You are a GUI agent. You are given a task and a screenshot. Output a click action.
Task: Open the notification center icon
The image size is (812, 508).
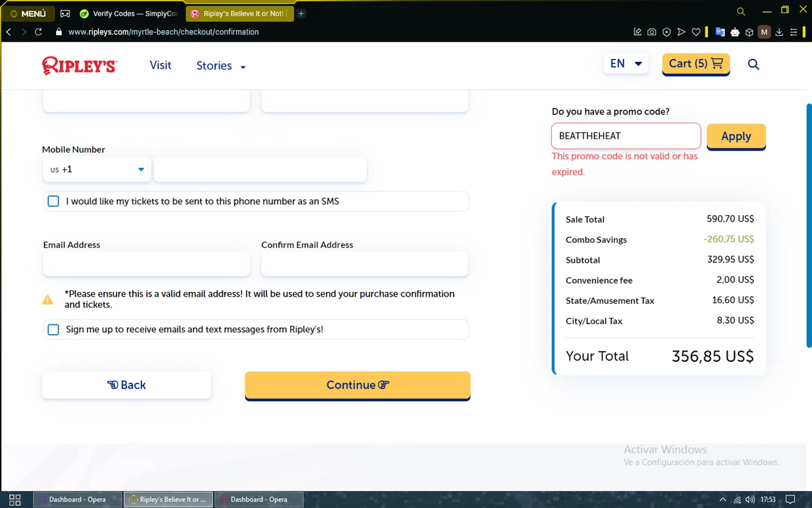pos(790,500)
